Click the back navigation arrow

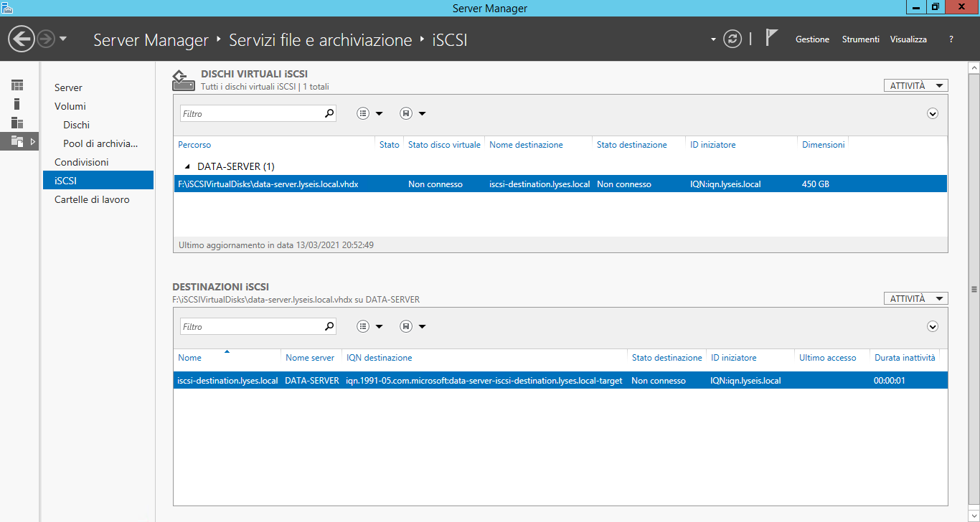pyautogui.click(x=22, y=39)
